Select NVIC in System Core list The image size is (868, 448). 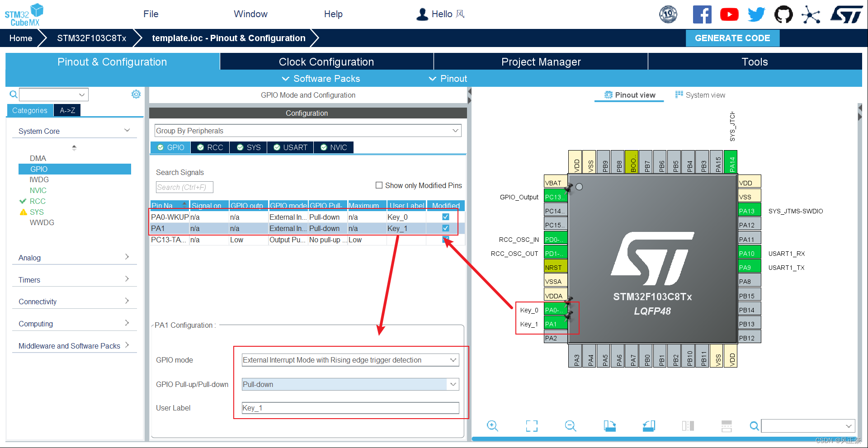coord(38,190)
